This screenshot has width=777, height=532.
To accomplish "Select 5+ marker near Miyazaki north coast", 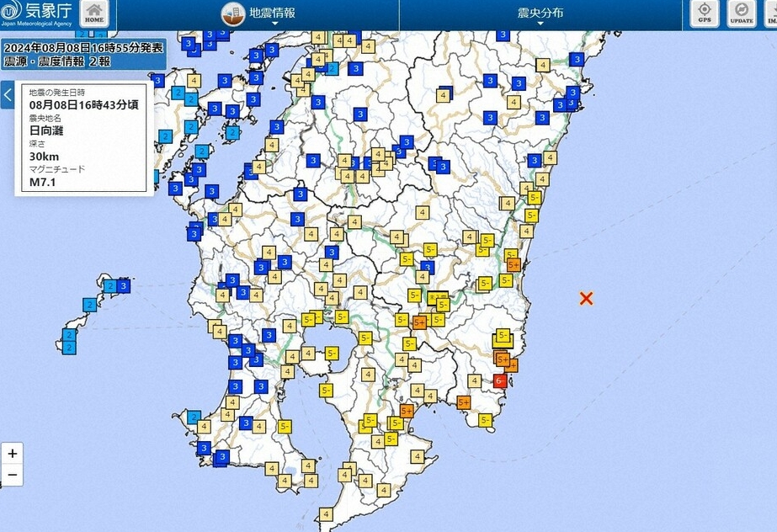I will pyautogui.click(x=514, y=265).
